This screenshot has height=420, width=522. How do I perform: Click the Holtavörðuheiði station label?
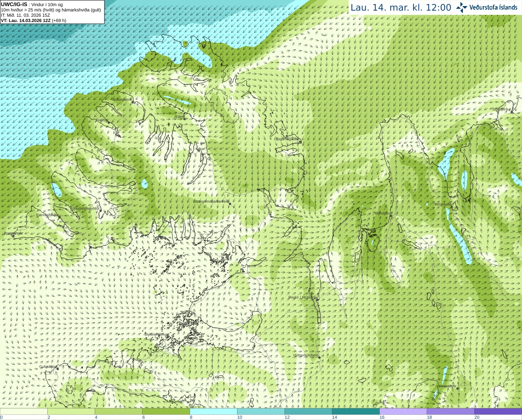[x=306, y=355]
